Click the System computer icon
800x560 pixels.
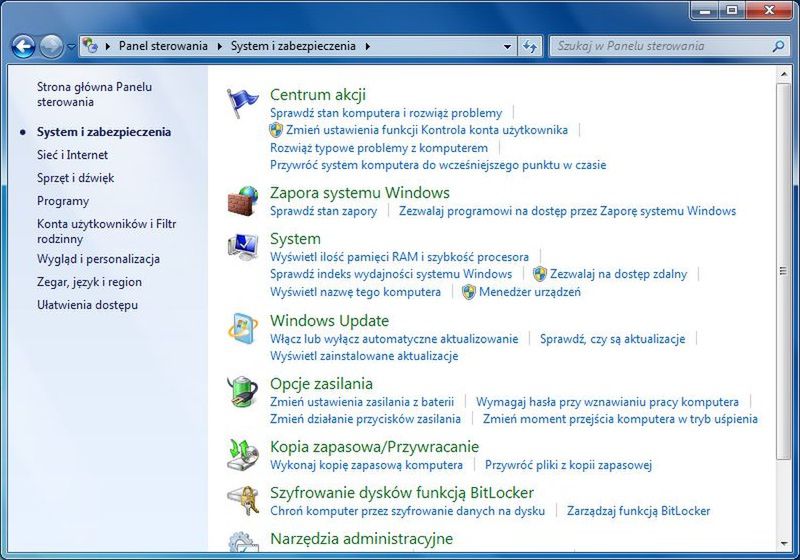(x=243, y=247)
